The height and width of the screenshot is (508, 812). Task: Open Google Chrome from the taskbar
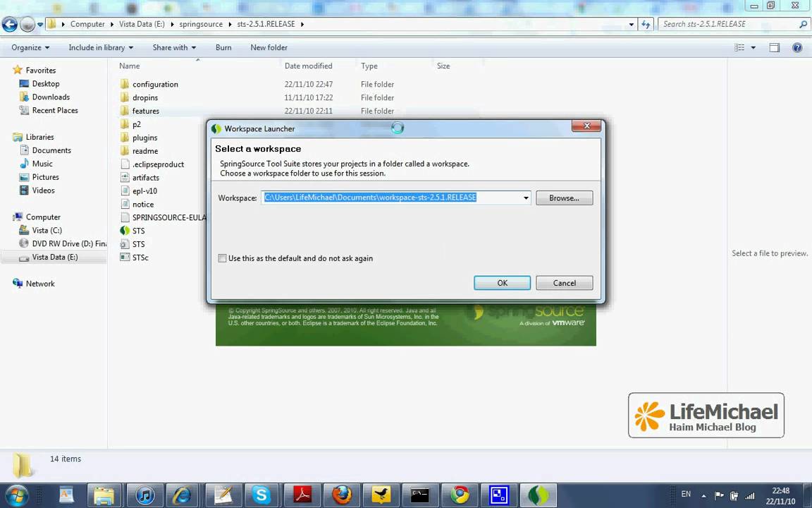pyautogui.click(x=460, y=495)
